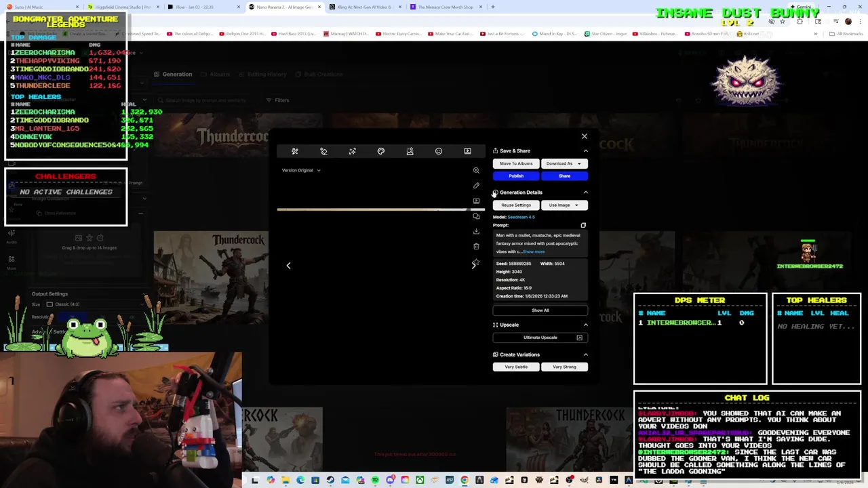Open the Seedream 4.5 model link
868x488 pixels.
click(521, 217)
